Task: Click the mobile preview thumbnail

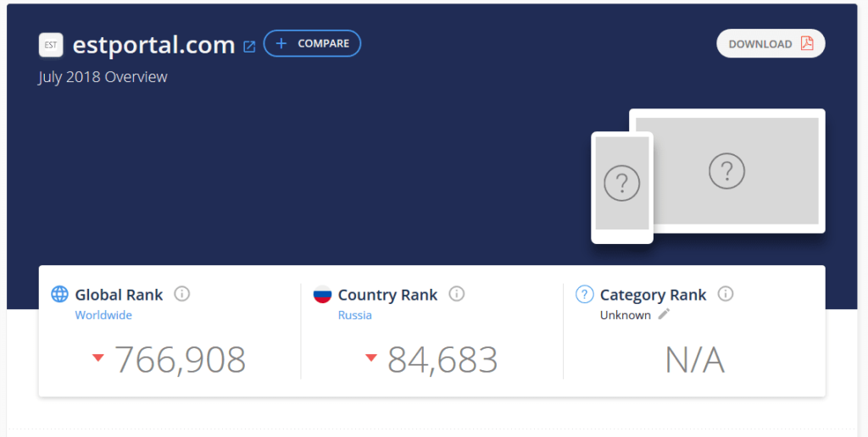Action: (622, 184)
